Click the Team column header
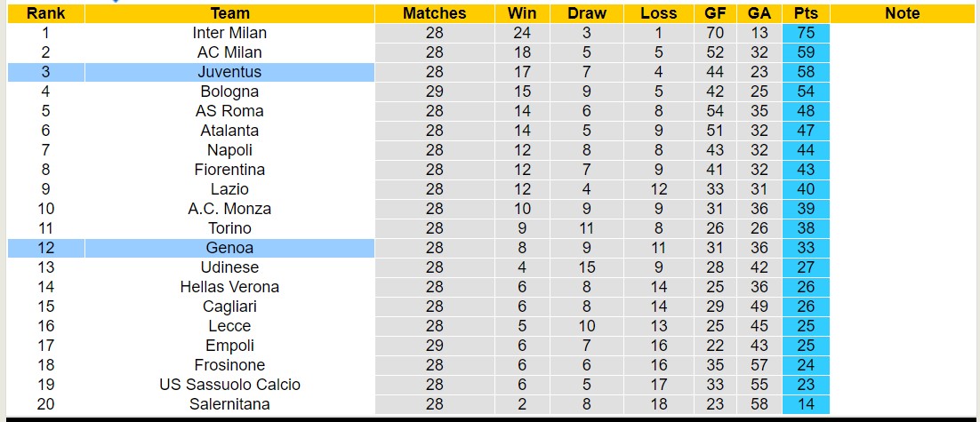 coord(229,13)
